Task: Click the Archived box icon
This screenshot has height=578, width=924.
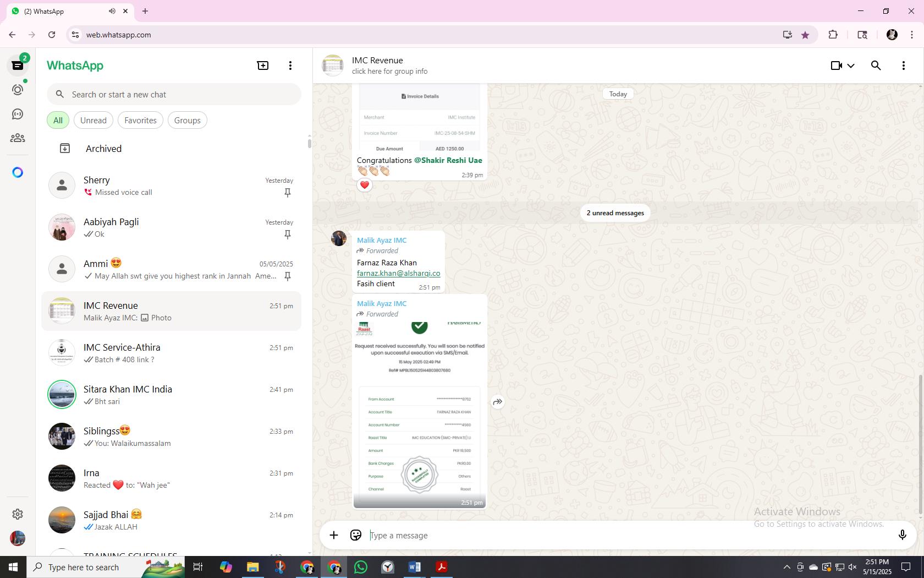Action: tap(65, 149)
